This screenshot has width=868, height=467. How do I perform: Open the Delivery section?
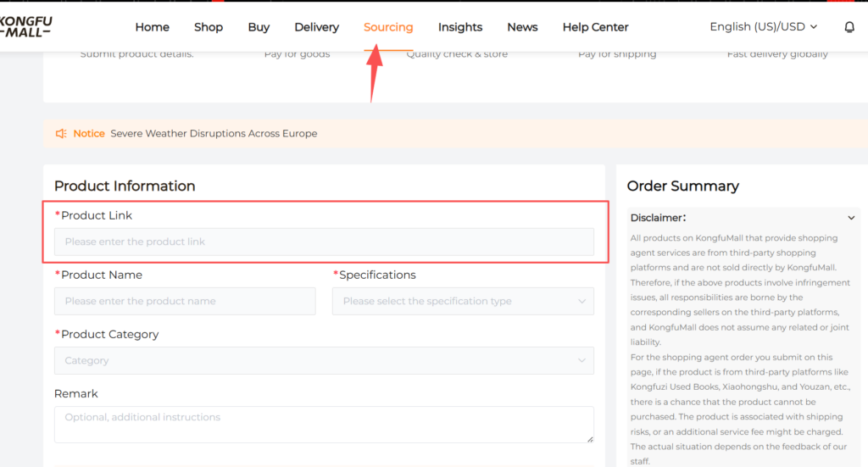(316, 27)
